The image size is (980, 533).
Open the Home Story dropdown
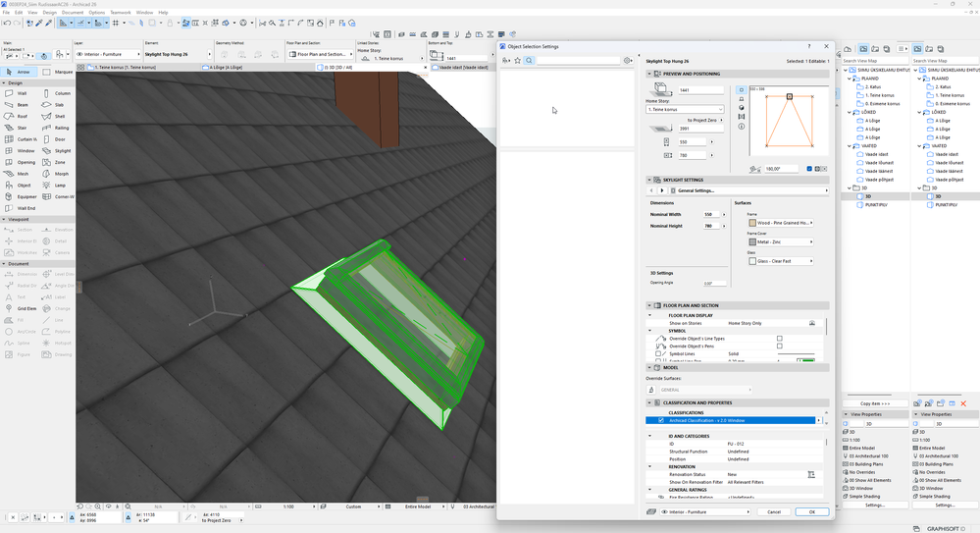684,110
